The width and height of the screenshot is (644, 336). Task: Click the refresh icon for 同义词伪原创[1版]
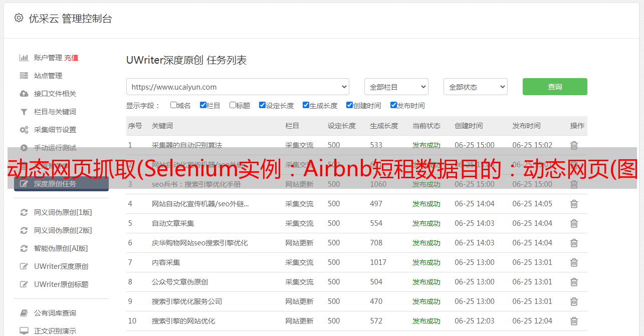pyautogui.click(x=24, y=212)
